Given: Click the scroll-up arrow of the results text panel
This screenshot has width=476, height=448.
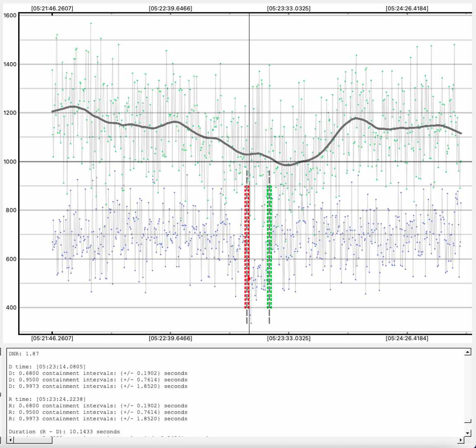Looking at the screenshot, I should pos(468,352).
